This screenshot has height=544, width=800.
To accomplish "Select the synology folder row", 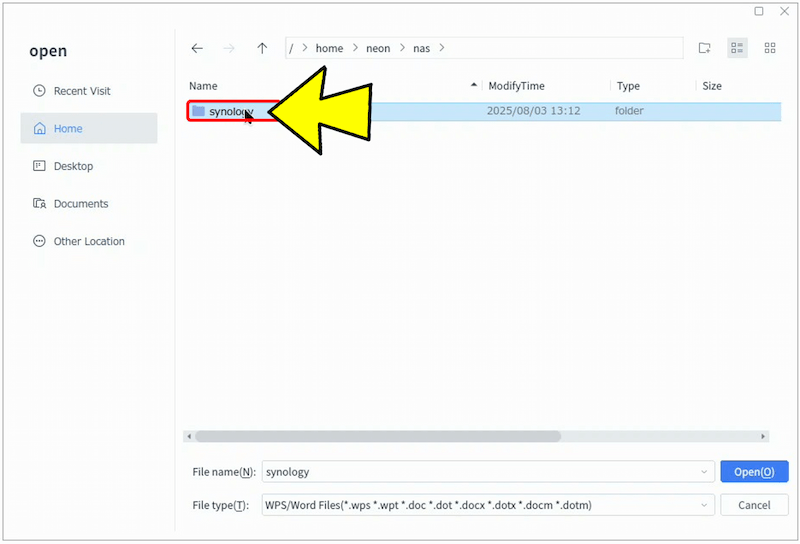I will pyautogui.click(x=484, y=111).
